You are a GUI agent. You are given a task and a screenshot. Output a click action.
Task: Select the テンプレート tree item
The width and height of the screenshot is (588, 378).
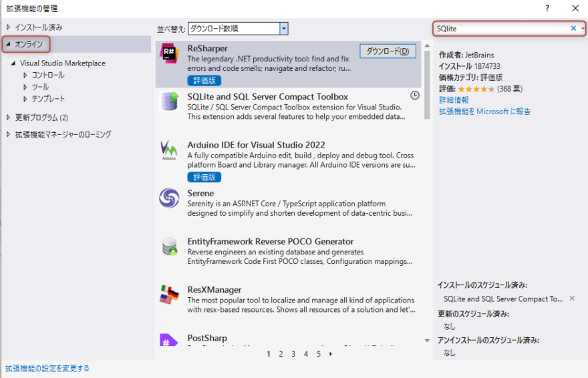pyautogui.click(x=48, y=99)
